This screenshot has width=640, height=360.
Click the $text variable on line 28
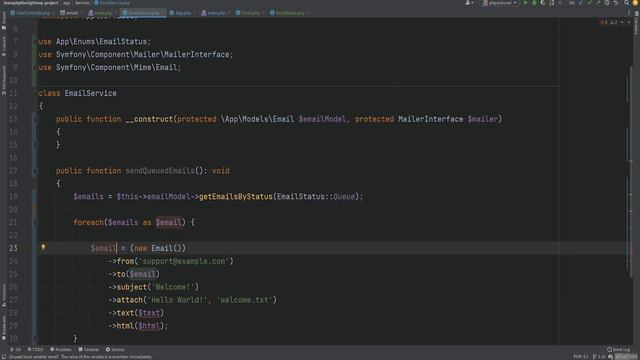149,313
